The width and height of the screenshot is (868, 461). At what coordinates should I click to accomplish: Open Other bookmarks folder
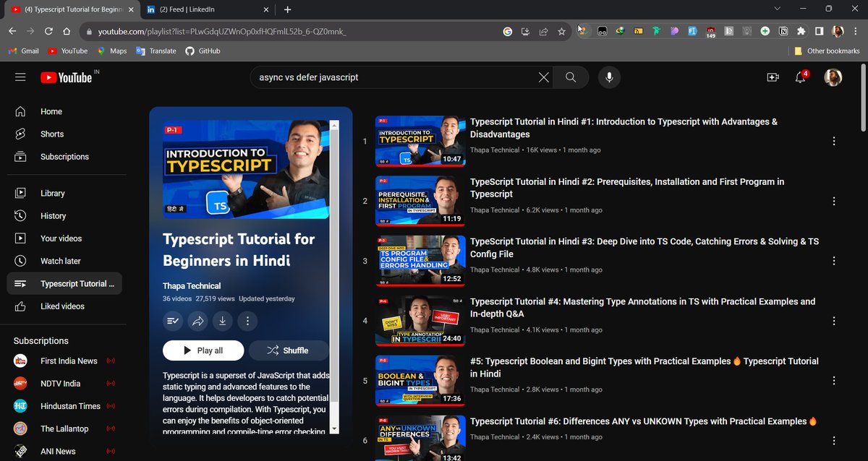pyautogui.click(x=826, y=51)
